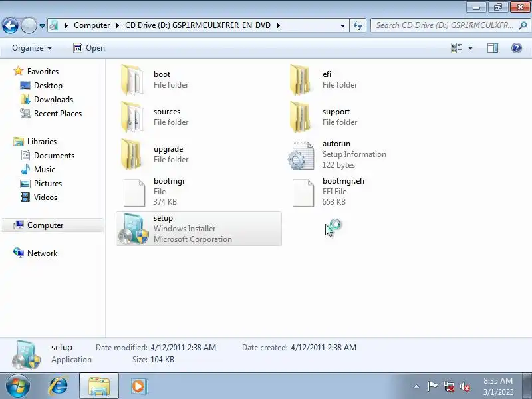The image size is (532, 399).
Task: Click the 'upgrade' folder name
Action: (168, 149)
